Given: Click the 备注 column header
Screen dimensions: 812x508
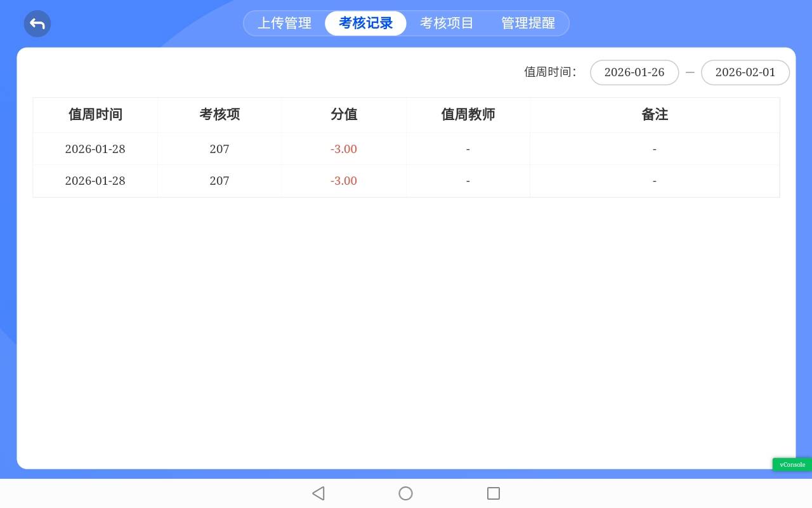Looking at the screenshot, I should pos(655,115).
